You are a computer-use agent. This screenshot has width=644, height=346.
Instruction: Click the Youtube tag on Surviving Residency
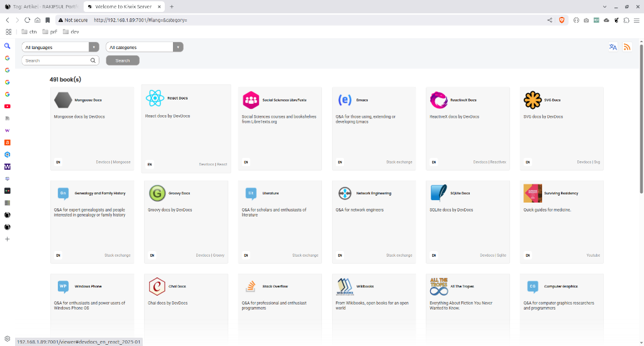[593, 255]
